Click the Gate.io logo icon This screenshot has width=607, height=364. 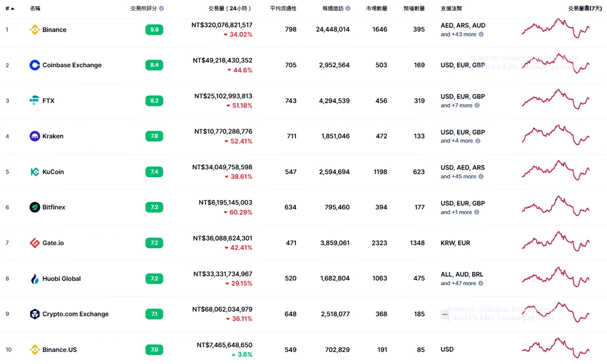[x=35, y=243]
